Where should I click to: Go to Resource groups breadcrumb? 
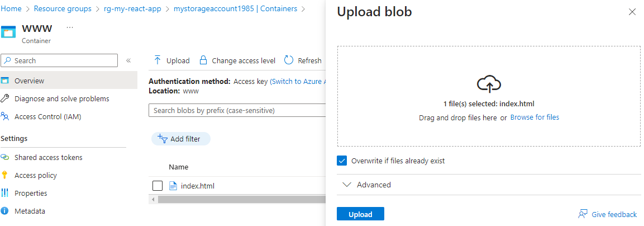pos(63,8)
